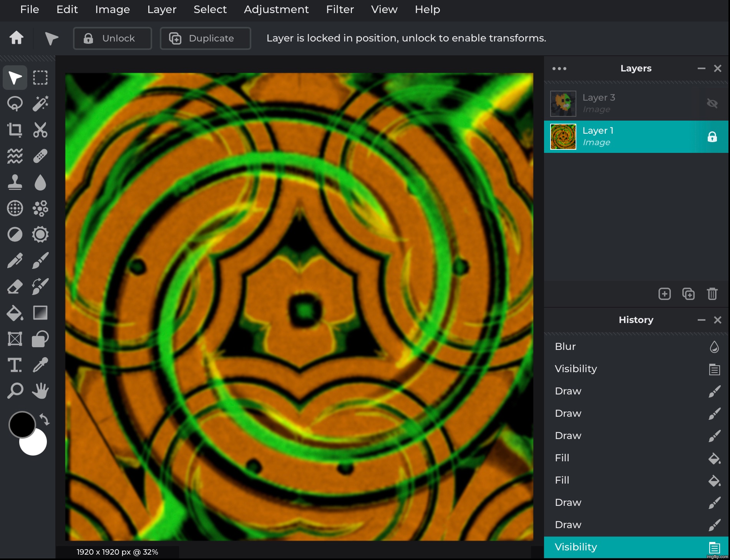Image resolution: width=730 pixels, height=560 pixels.
Task: Choose the Eraser tool
Action: pyautogui.click(x=15, y=287)
